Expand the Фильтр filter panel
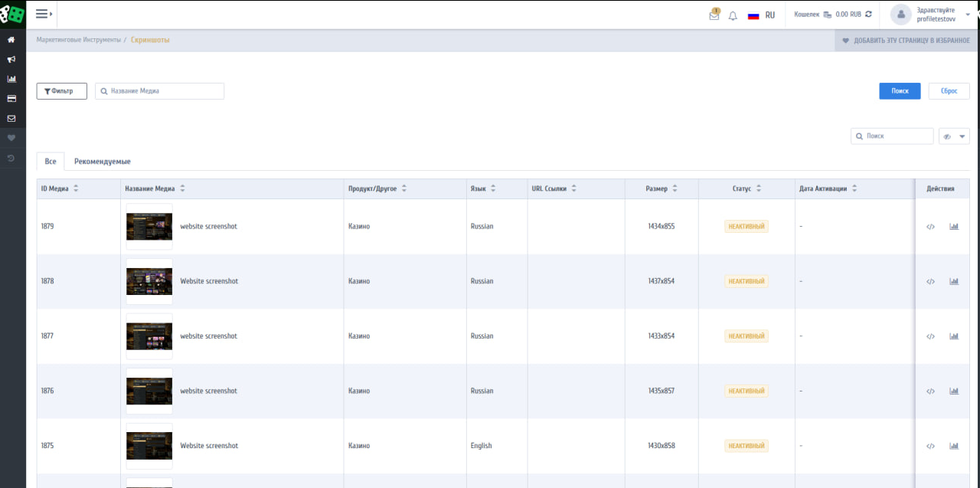 (x=61, y=91)
